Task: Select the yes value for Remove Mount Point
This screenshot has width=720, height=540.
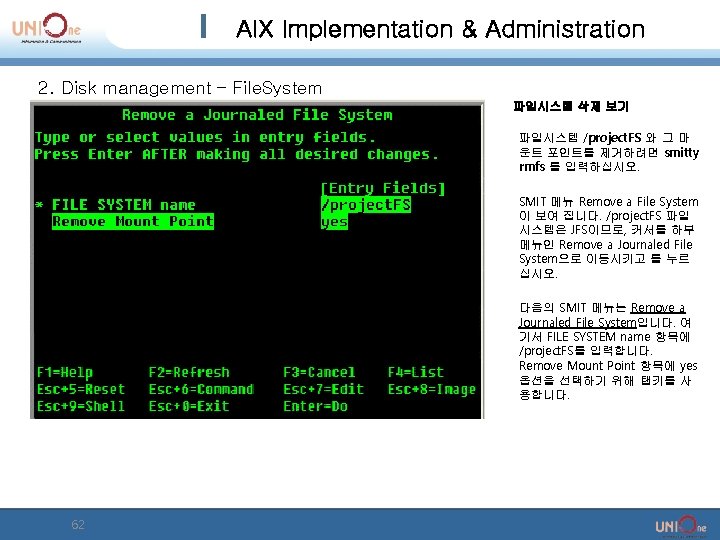Action: pos(334,222)
